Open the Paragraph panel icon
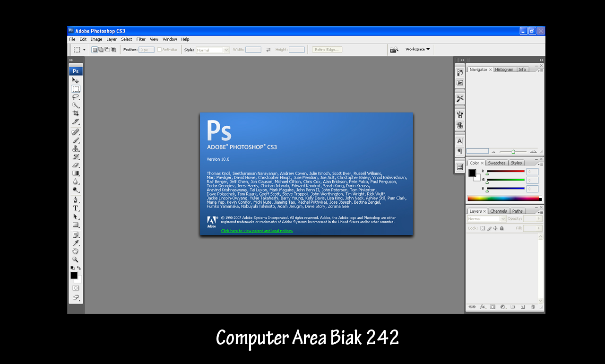The image size is (605, 364). (x=460, y=151)
